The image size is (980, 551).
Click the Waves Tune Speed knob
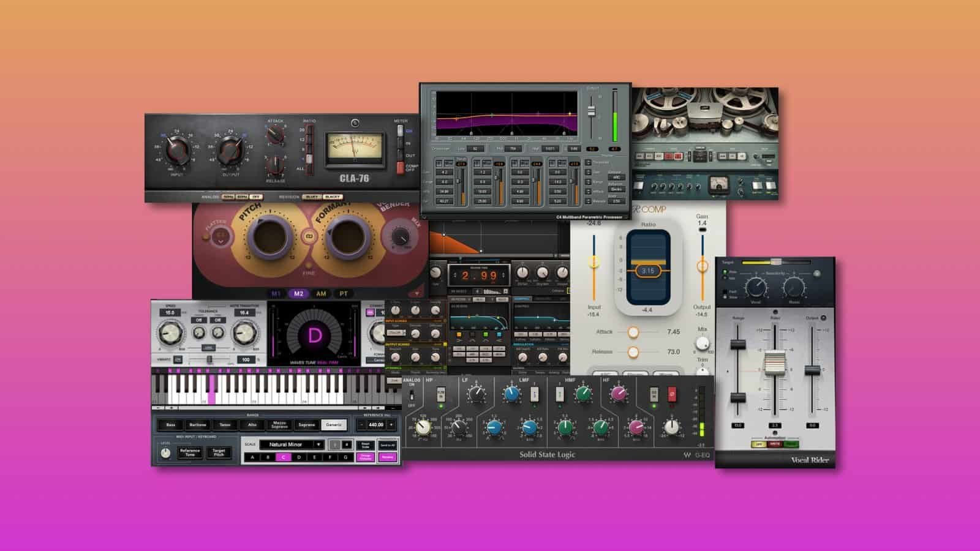click(x=170, y=334)
